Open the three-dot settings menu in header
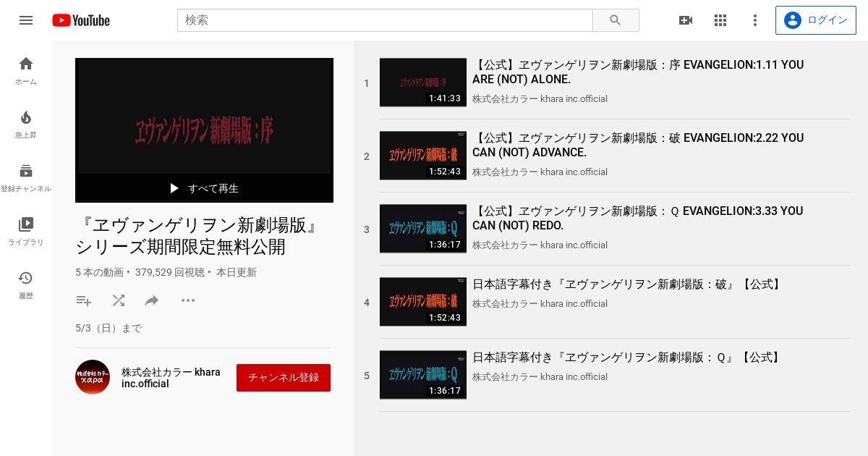The width and height of the screenshot is (868, 456). 755,20
